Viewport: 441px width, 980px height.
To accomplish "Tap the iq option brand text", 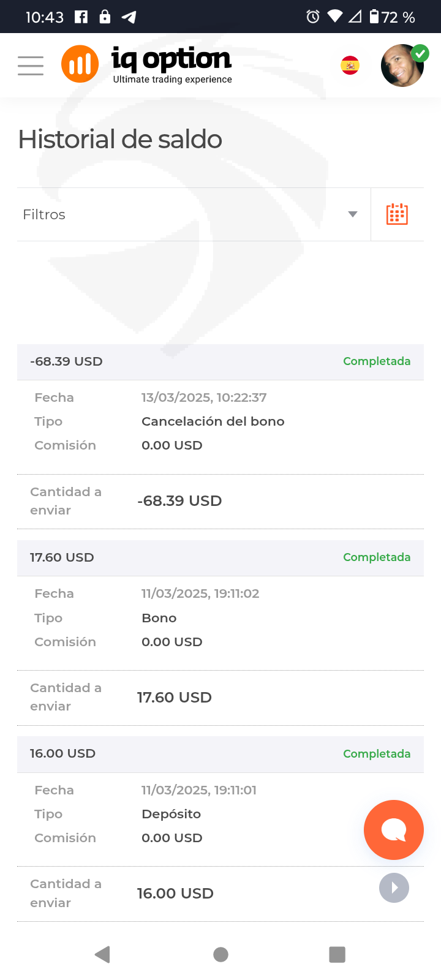I will point(171,59).
